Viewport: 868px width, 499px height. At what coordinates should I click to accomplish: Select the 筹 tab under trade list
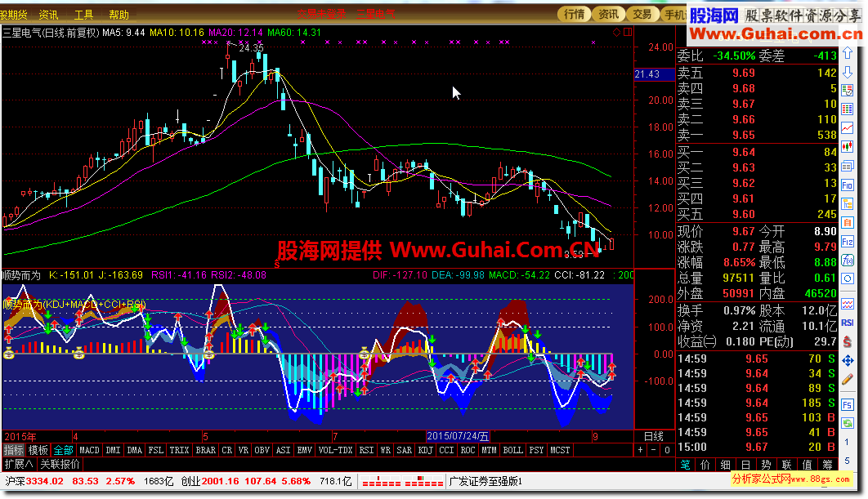tap(828, 465)
